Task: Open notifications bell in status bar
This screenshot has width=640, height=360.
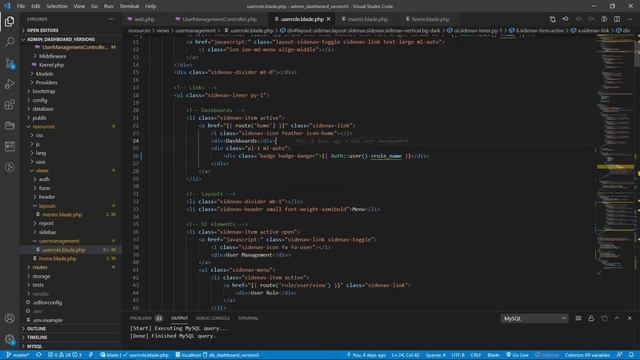Action: pos(631,355)
